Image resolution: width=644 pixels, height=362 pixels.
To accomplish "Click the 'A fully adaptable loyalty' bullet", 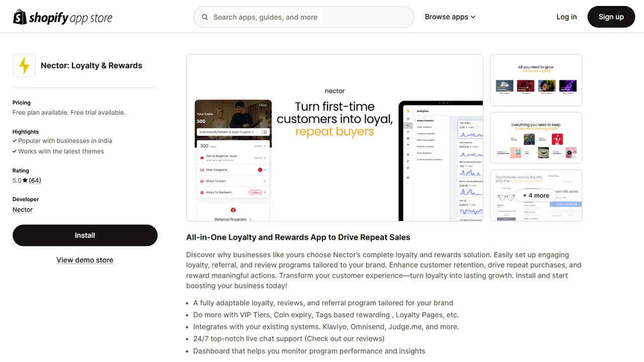I will [x=323, y=303].
